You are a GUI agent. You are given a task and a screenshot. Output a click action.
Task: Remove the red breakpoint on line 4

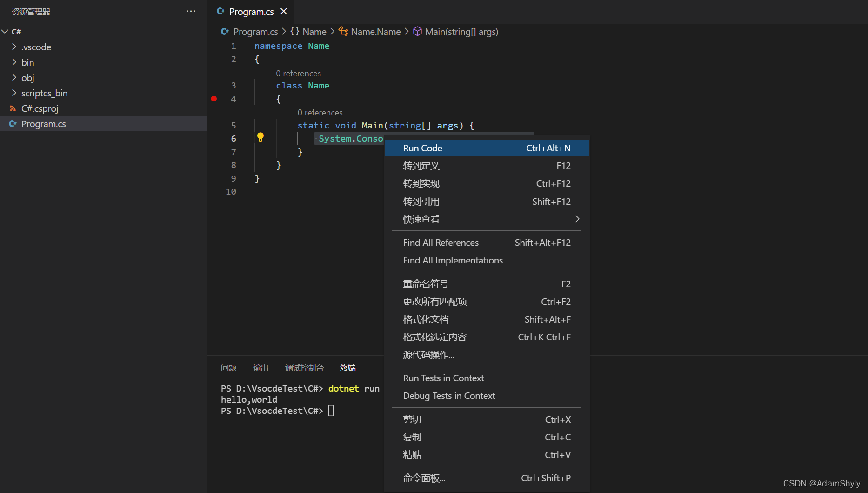pyautogui.click(x=214, y=99)
